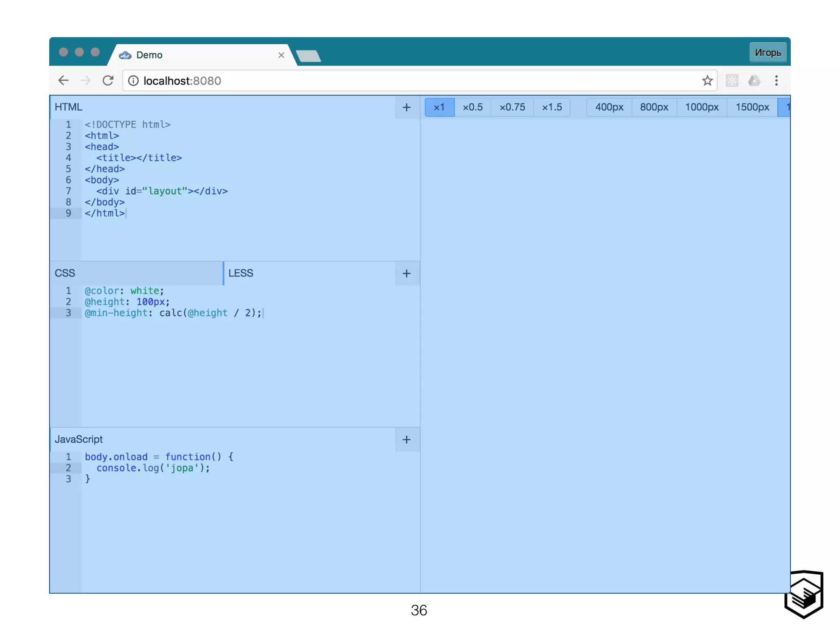Reload the localhost page

[x=108, y=80]
